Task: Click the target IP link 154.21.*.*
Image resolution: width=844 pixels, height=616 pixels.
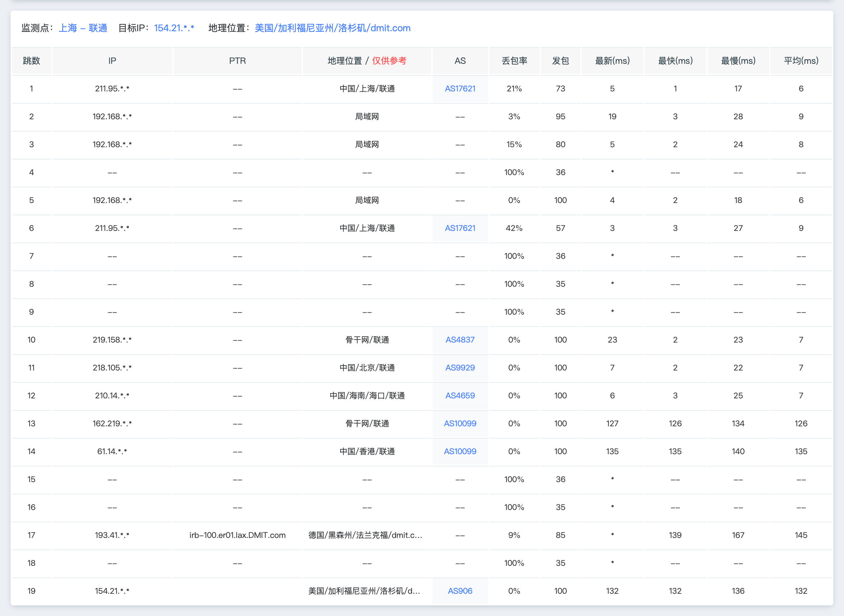Action: coord(174,28)
